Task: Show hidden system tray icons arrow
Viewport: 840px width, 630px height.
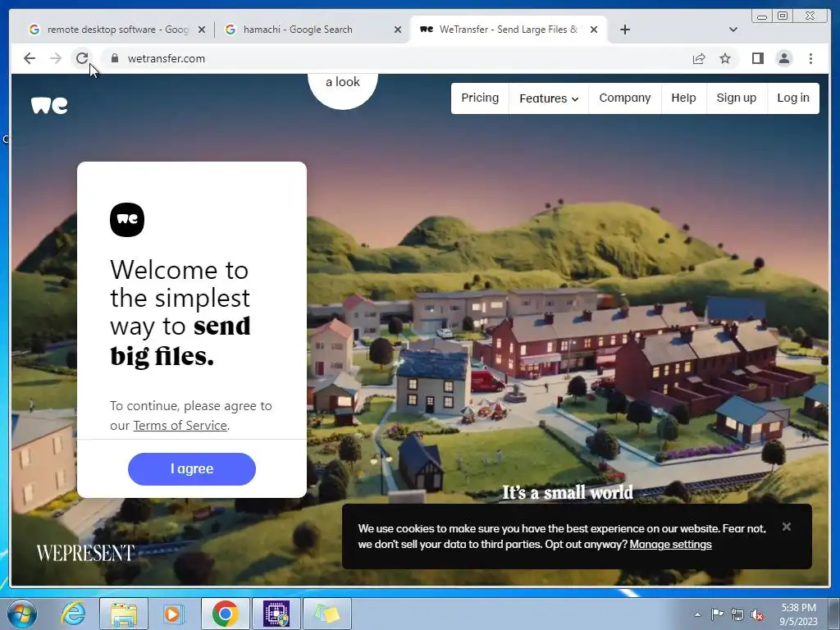Action: click(x=697, y=614)
